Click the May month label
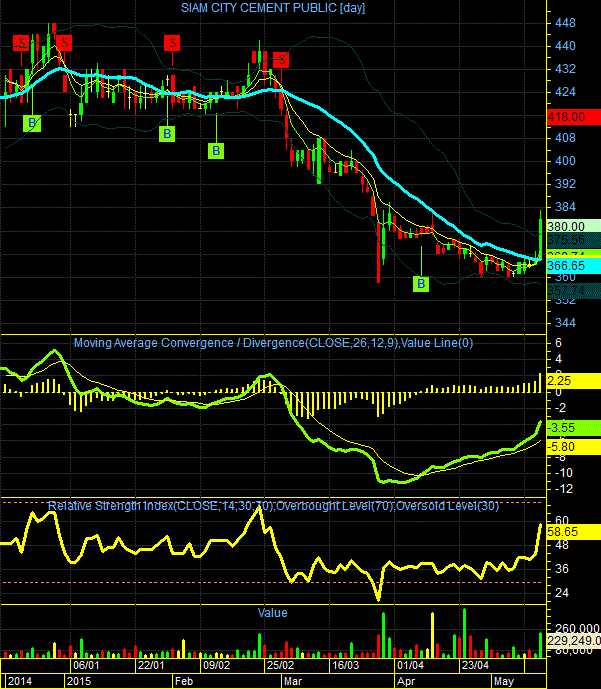 504,681
